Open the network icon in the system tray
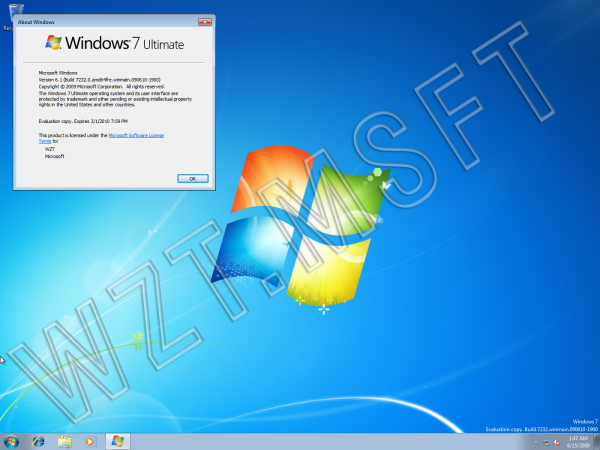Image resolution: width=600 pixels, height=450 pixels. (x=546, y=442)
